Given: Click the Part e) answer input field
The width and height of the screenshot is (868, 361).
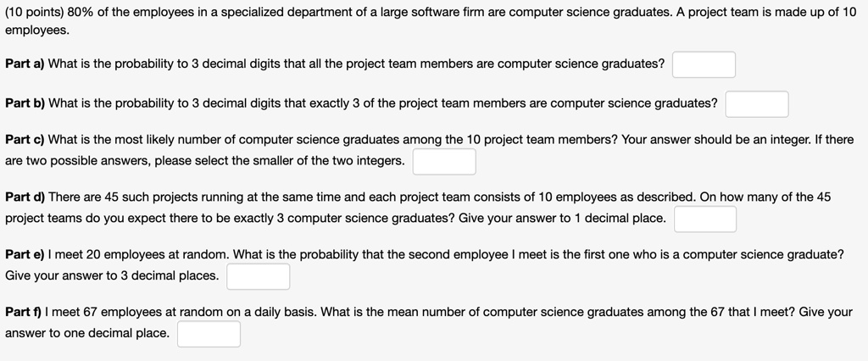Looking at the screenshot, I should [x=258, y=276].
